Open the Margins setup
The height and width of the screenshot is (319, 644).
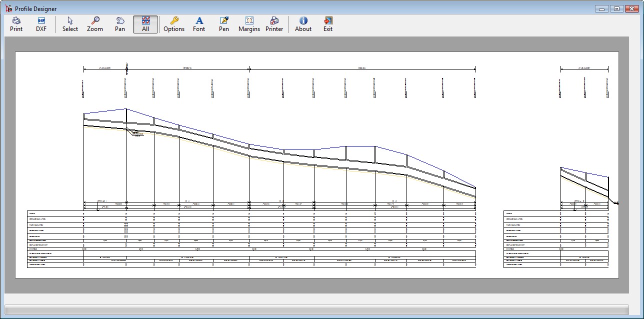pyautogui.click(x=249, y=24)
